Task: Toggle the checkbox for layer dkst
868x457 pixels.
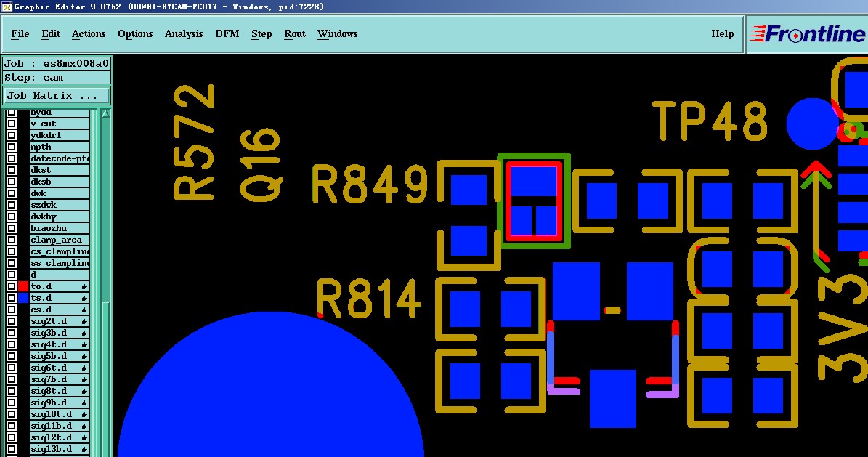Action: (11, 170)
